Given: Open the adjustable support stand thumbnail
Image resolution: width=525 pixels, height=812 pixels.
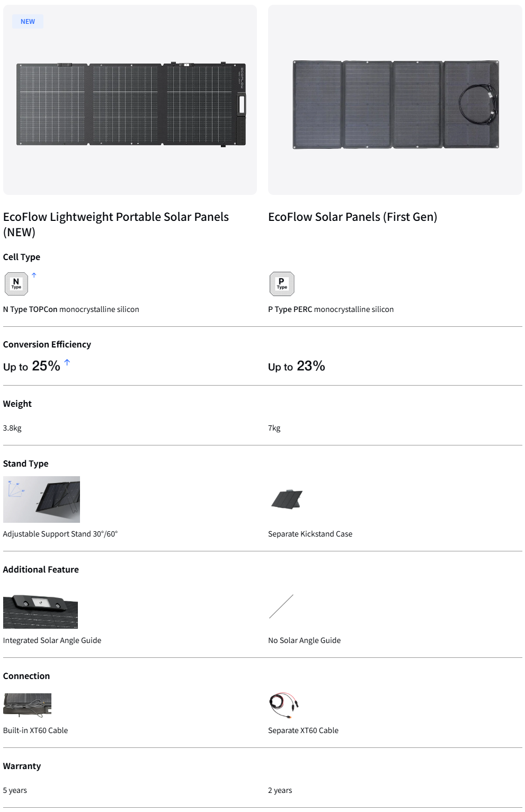Looking at the screenshot, I should coord(41,499).
